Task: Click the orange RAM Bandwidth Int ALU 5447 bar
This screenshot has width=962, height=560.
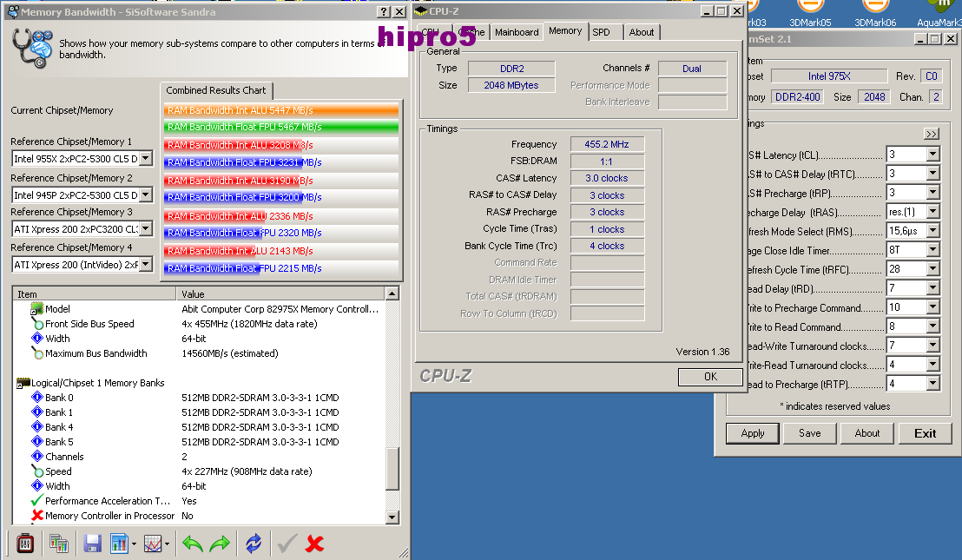Action: pyautogui.click(x=281, y=110)
